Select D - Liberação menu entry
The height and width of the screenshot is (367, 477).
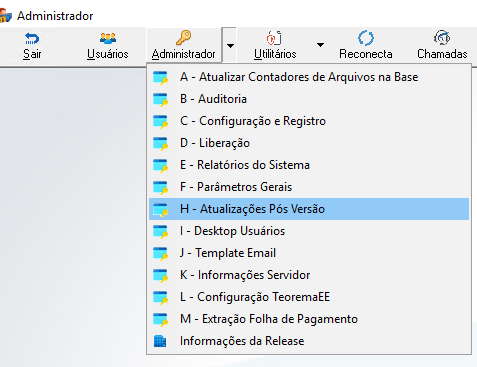click(x=309, y=143)
